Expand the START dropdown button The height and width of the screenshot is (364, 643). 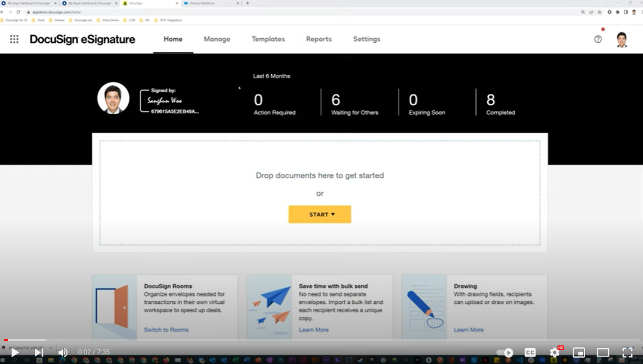tap(320, 214)
